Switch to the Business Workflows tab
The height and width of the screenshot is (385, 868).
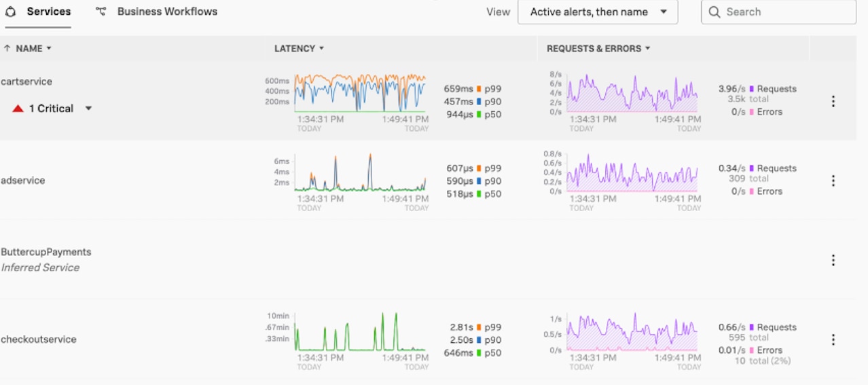click(x=167, y=12)
